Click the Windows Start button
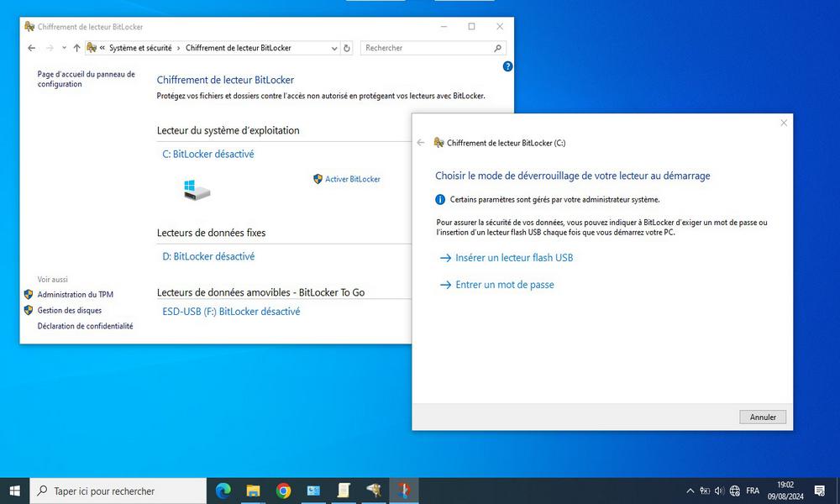 [15, 491]
